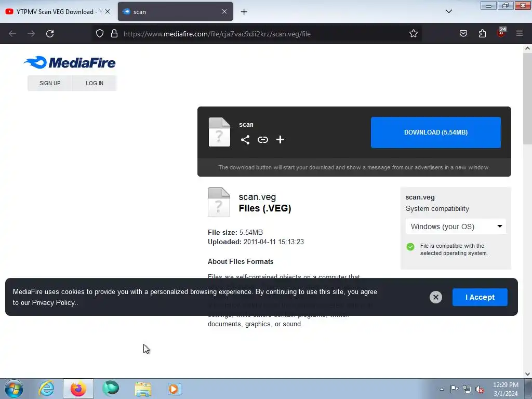
Task: Click the plus icon to add file
Action: pyautogui.click(x=280, y=140)
